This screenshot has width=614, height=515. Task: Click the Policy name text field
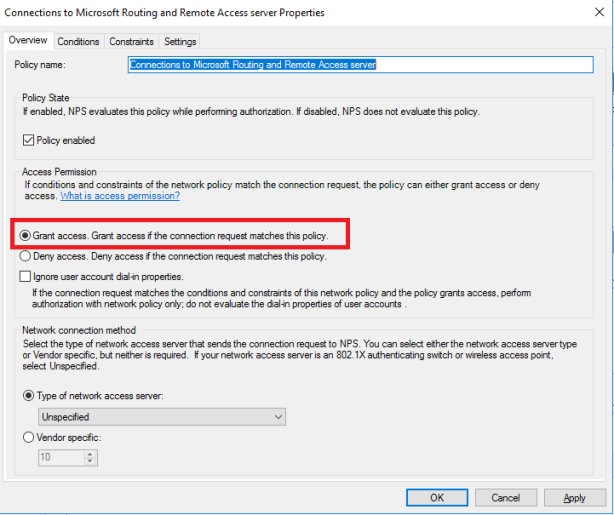coord(360,65)
